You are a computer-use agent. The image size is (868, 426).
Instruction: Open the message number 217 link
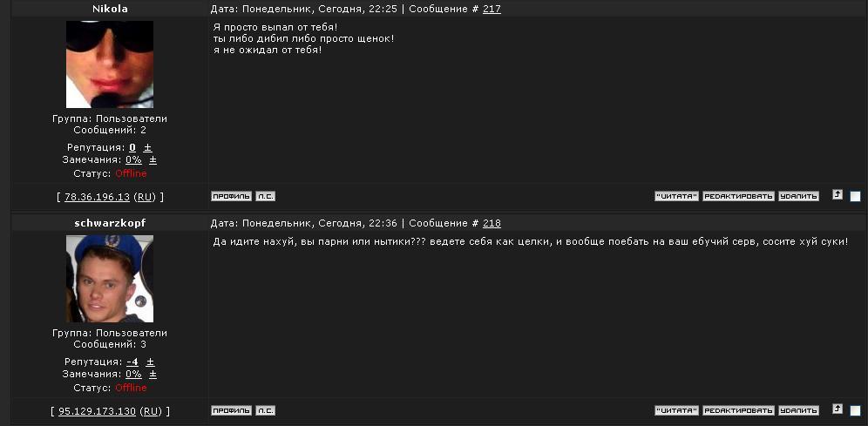pos(492,10)
